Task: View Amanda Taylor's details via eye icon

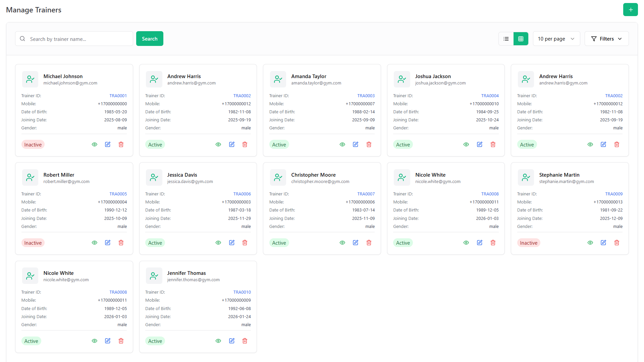Action: (342, 144)
